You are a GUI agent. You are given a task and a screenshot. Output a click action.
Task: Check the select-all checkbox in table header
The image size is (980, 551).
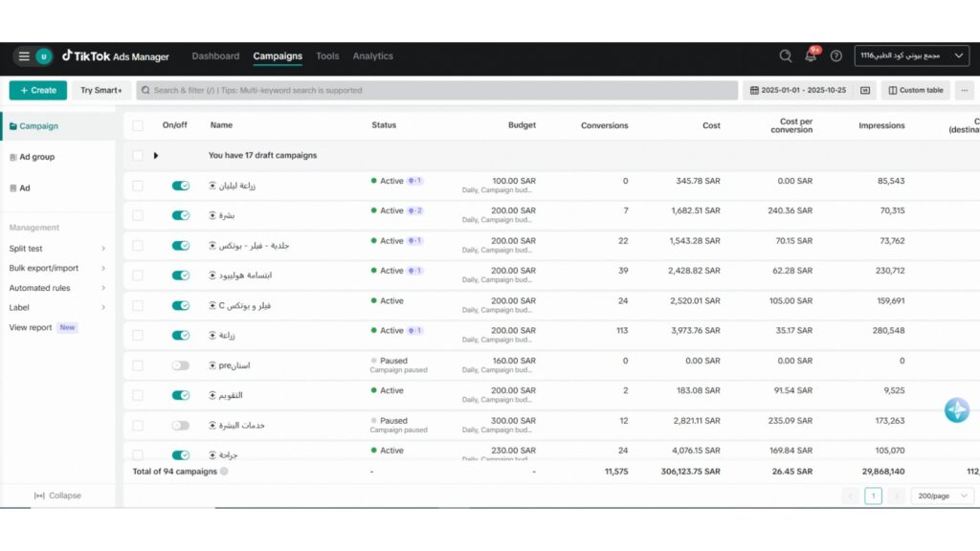pyautogui.click(x=138, y=125)
